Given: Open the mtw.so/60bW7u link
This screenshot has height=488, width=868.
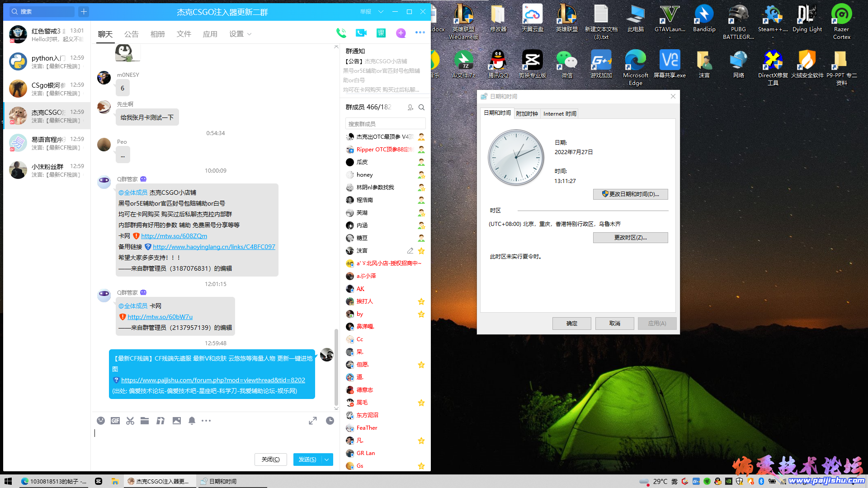Looking at the screenshot, I should coord(160,317).
